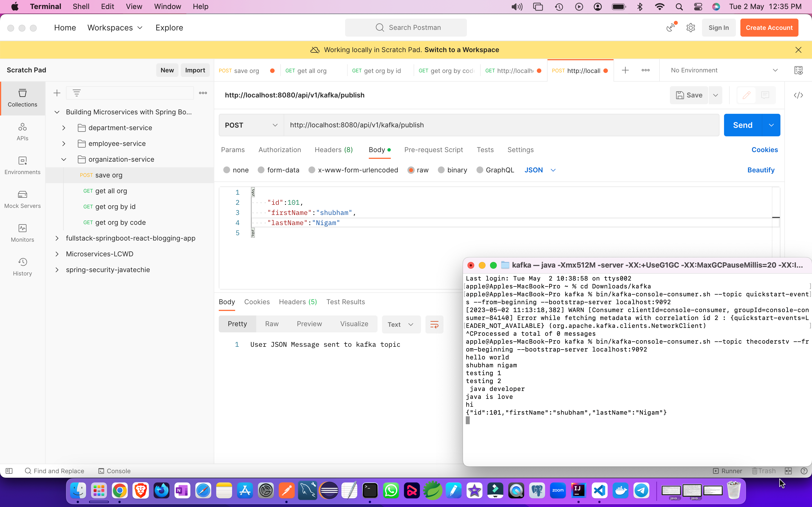Open the History panel
Viewport: 812px width, 507px height.
[x=22, y=266]
